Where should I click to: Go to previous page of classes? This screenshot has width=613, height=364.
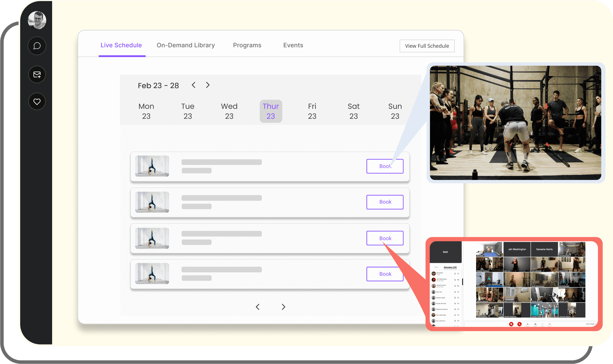[x=257, y=307]
